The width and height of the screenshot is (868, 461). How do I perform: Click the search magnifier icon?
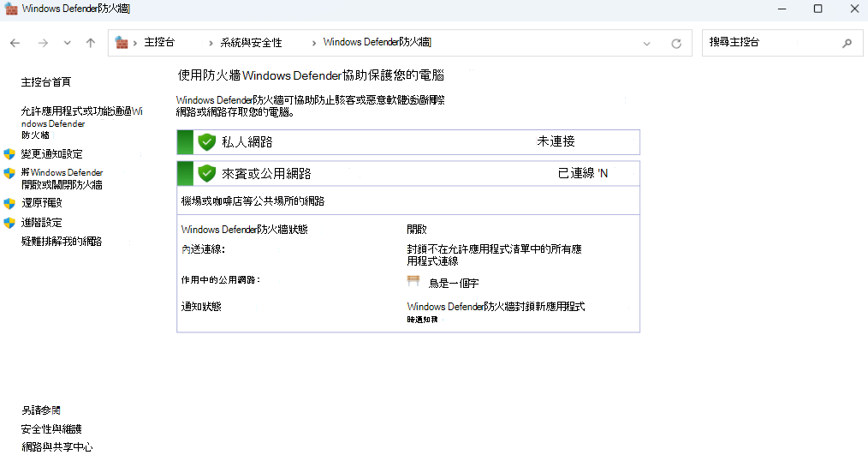[847, 43]
